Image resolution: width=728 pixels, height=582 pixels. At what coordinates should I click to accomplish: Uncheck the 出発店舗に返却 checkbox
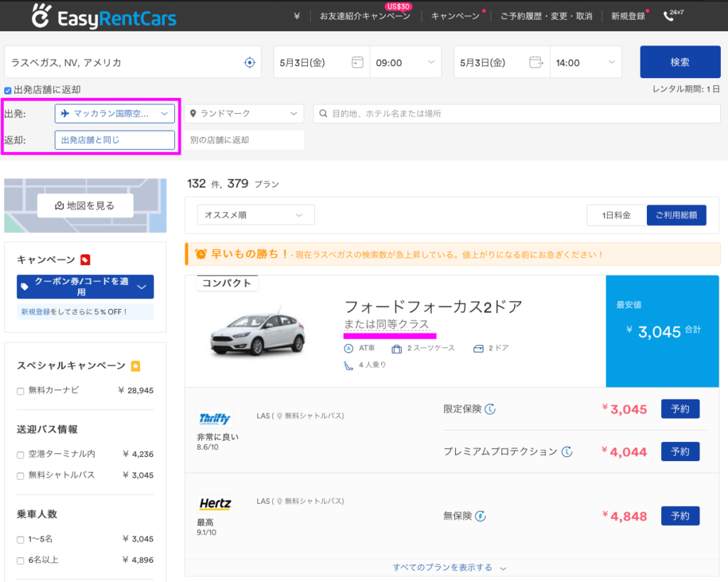[x=8, y=90]
